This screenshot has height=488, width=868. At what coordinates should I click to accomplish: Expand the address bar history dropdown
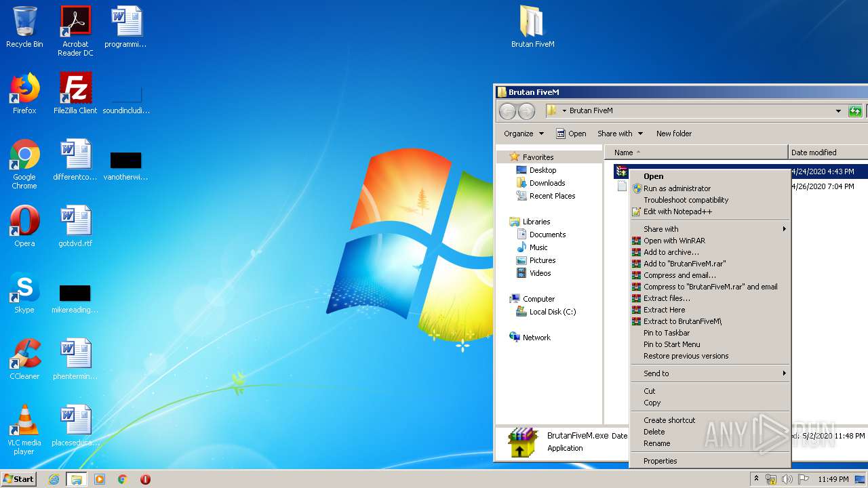(x=838, y=111)
